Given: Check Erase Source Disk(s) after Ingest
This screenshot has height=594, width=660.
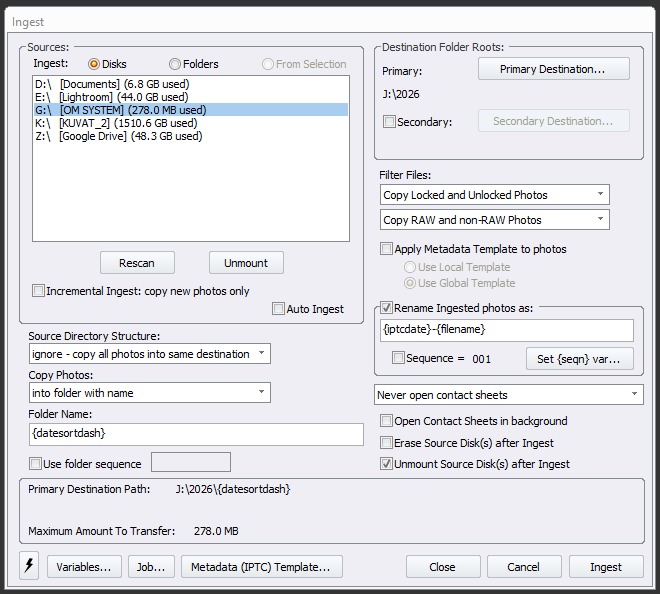Looking at the screenshot, I should (387, 442).
